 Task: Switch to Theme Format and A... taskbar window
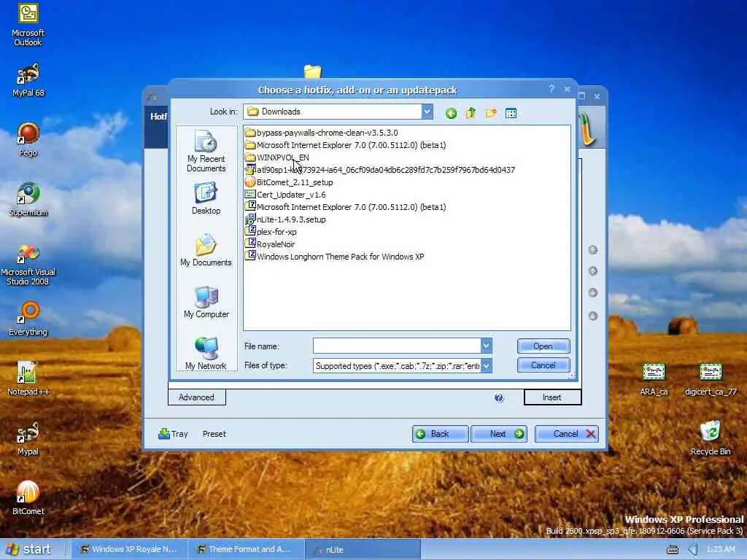pyautogui.click(x=247, y=550)
